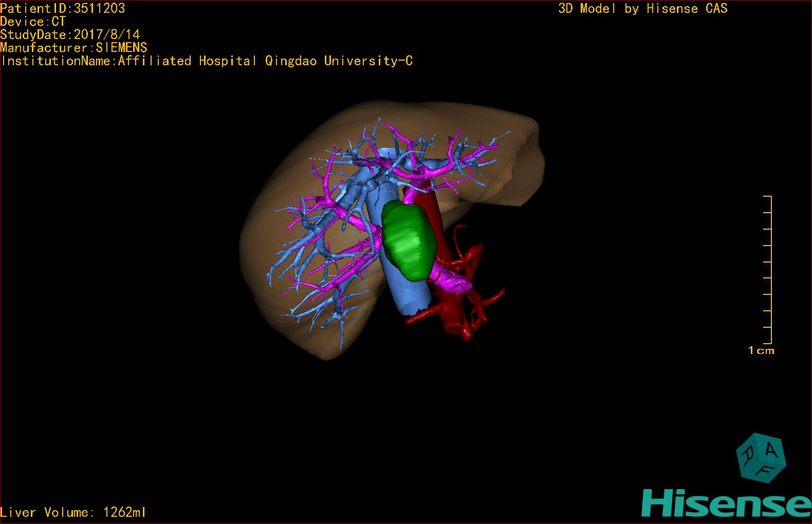Viewport: 812px width, 524px height.
Task: Click the '1cm' scale label
Action: (x=761, y=350)
